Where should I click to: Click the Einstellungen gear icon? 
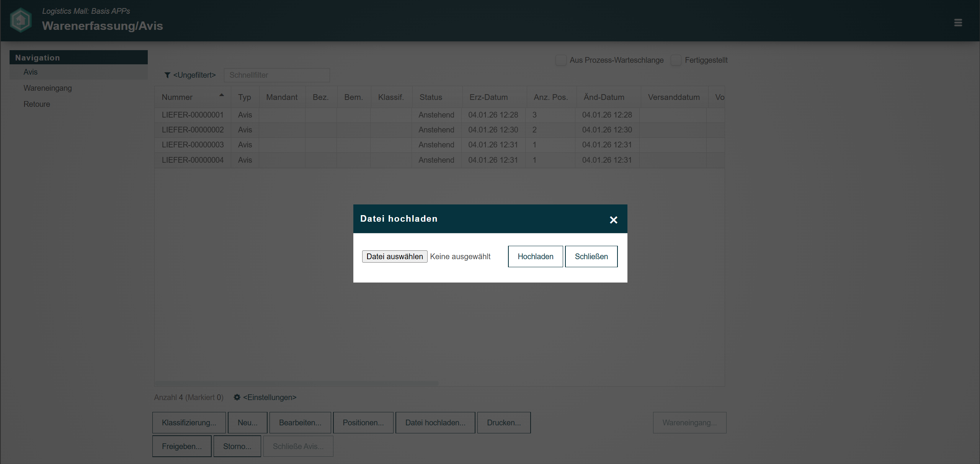pyautogui.click(x=237, y=397)
